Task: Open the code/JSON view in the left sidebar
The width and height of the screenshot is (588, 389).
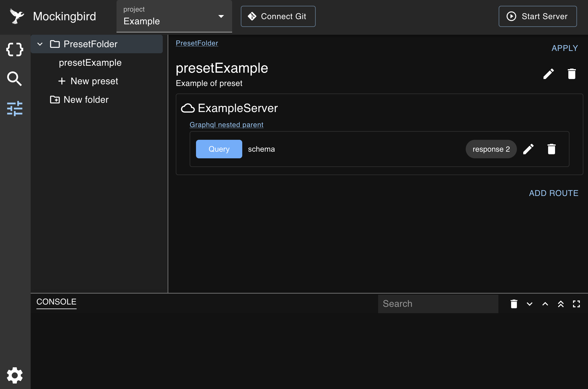Action: tap(15, 49)
